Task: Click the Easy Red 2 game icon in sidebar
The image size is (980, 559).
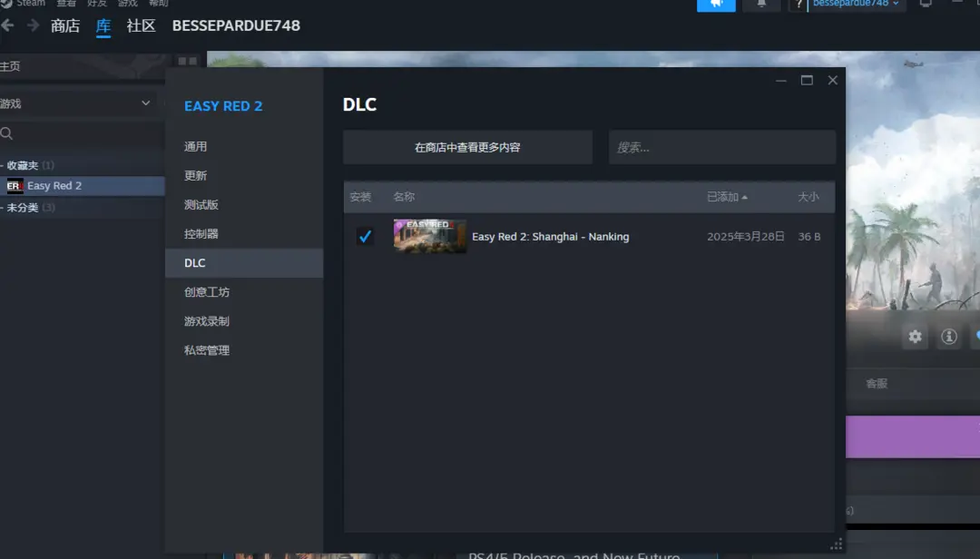Action: (15, 186)
